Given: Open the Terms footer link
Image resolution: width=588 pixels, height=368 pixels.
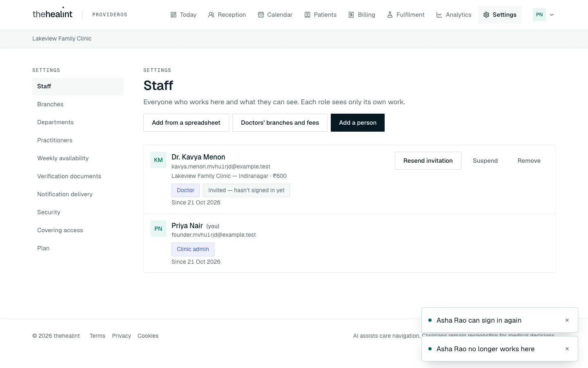Looking at the screenshot, I should (98, 336).
